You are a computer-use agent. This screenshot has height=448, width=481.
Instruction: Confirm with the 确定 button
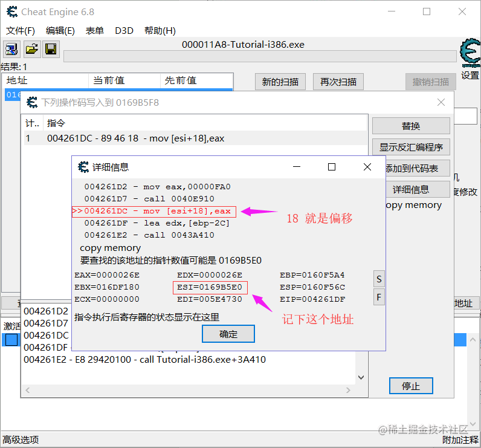(x=228, y=334)
